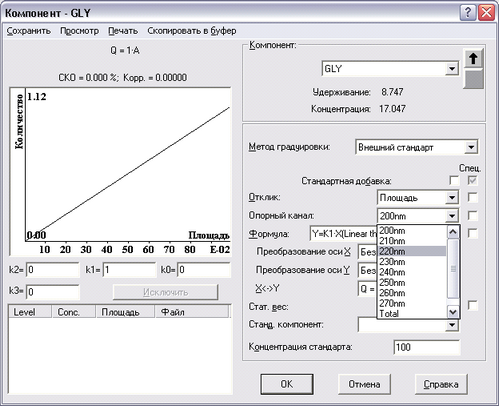This screenshot has height=406, width=499.
Task: Click the gray blank button below up arrow
Action: pyautogui.click(x=473, y=79)
